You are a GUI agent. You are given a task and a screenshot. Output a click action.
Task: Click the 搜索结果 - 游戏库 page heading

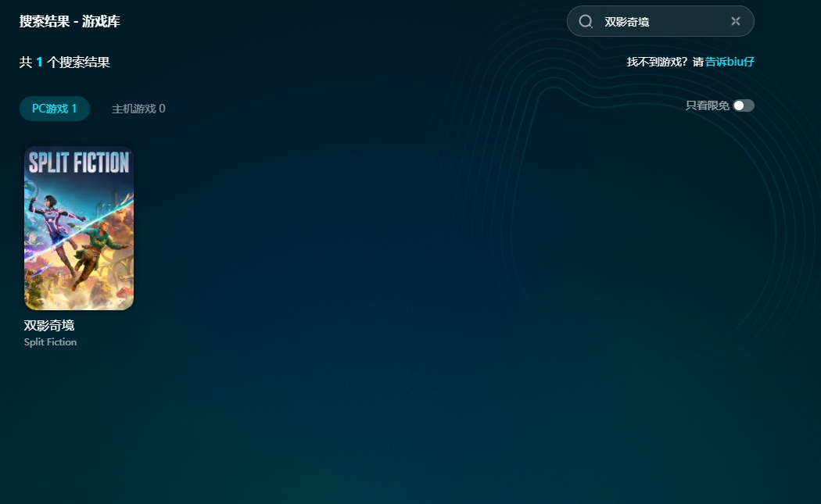point(70,21)
